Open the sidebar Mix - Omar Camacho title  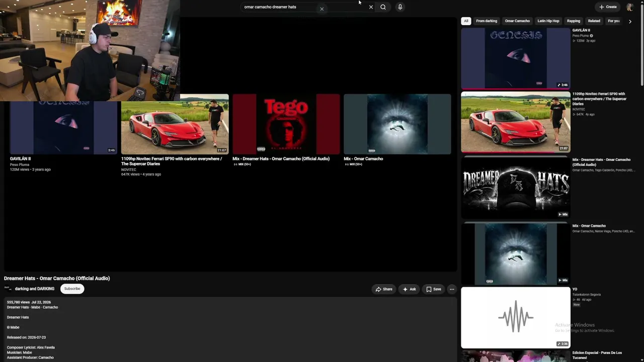589,226
